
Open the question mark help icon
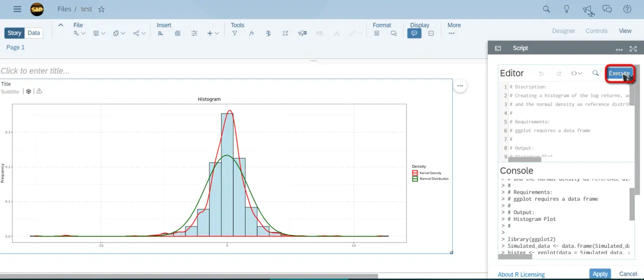pos(627,9)
